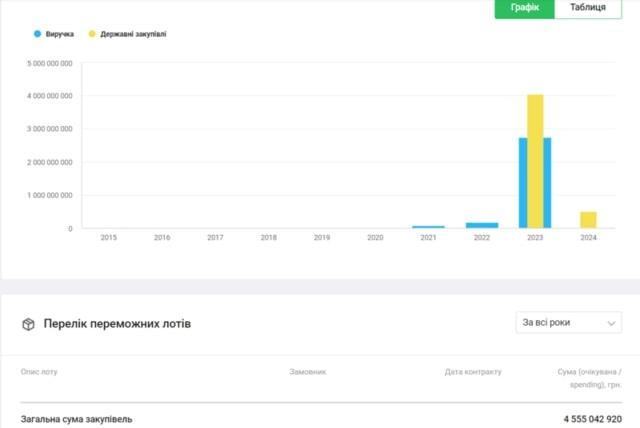Switch to the Графік tab

click(525, 8)
